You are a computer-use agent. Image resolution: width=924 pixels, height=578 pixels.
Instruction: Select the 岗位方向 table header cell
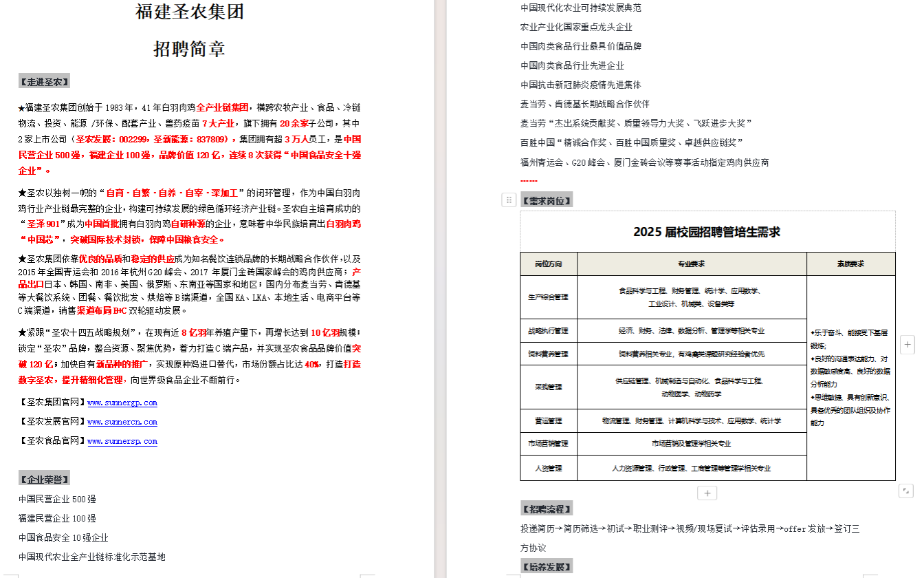coord(548,264)
